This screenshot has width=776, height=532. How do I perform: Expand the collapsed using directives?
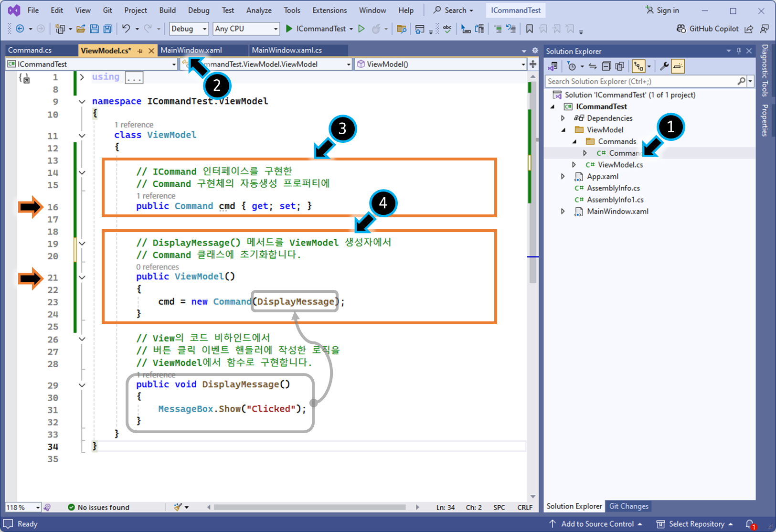(x=82, y=77)
